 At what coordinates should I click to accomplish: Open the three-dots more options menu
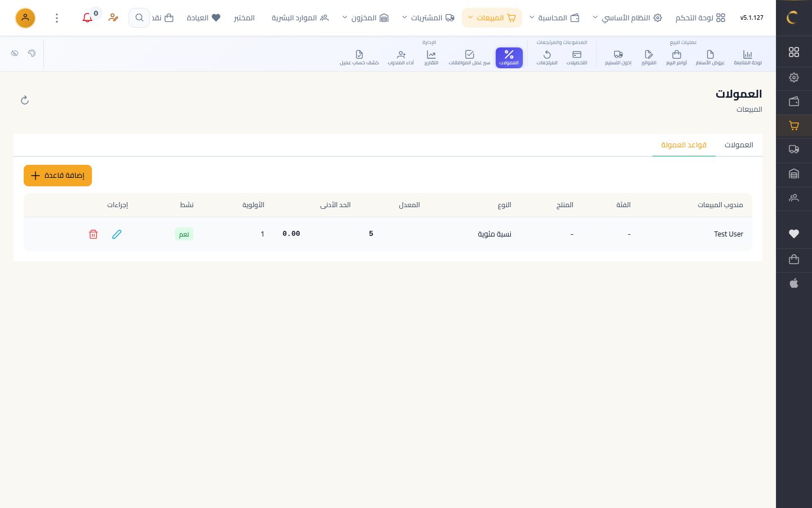pos(57,18)
